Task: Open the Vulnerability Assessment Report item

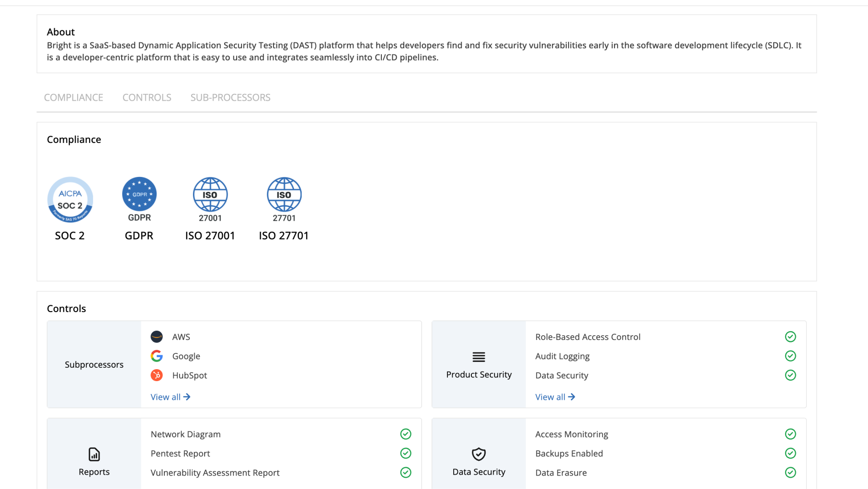Action: 215,473
